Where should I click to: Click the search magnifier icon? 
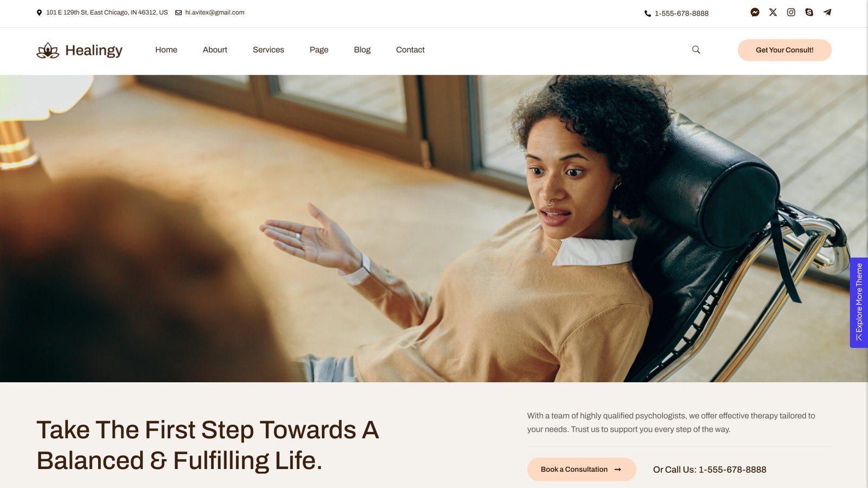696,49
